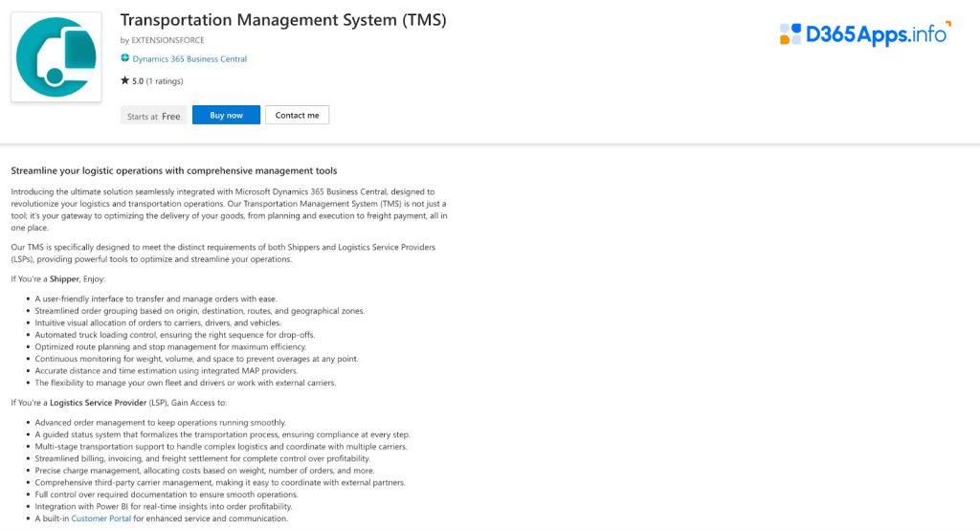The width and height of the screenshot is (980, 530).
Task: Click the TMS truck app logo
Action: tap(56, 56)
